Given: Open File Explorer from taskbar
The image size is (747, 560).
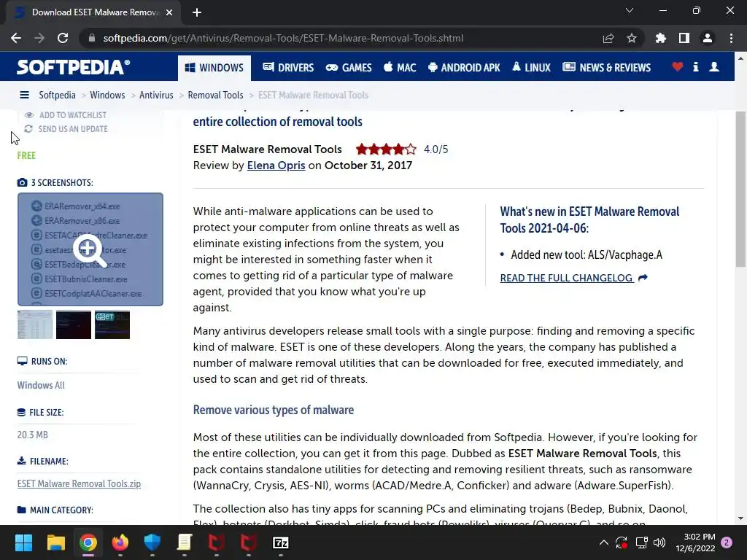Looking at the screenshot, I should pos(55,542).
